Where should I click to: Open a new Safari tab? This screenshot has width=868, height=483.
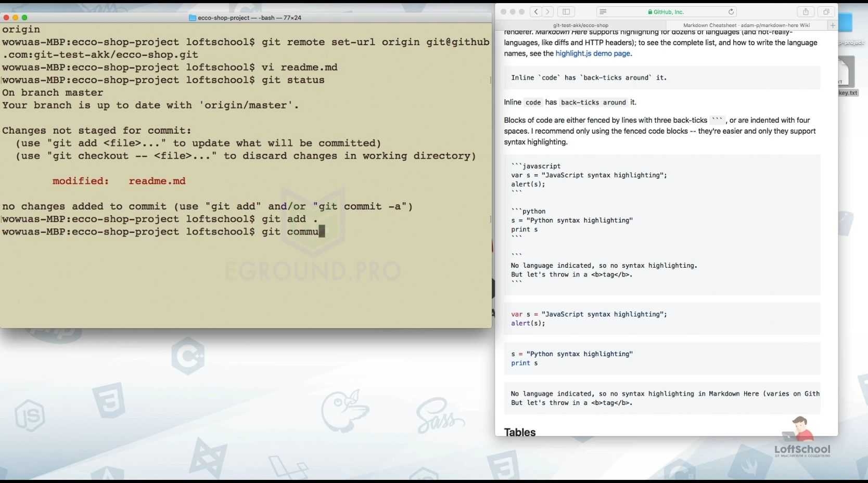point(832,25)
